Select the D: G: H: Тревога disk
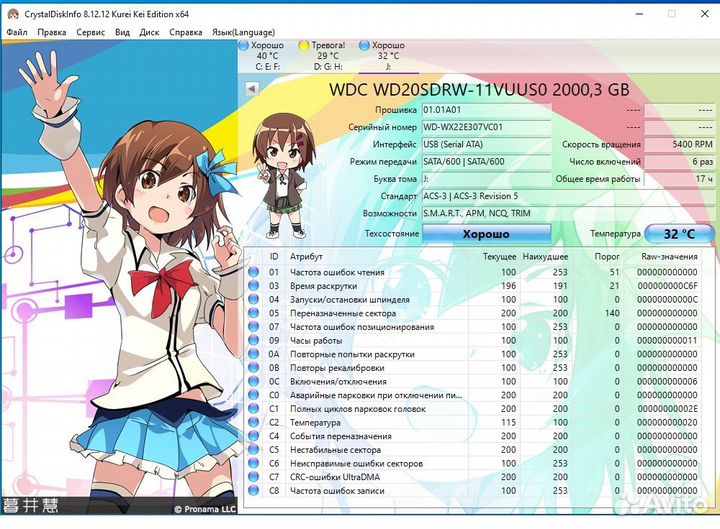This screenshot has height=529, width=720. tap(328, 56)
